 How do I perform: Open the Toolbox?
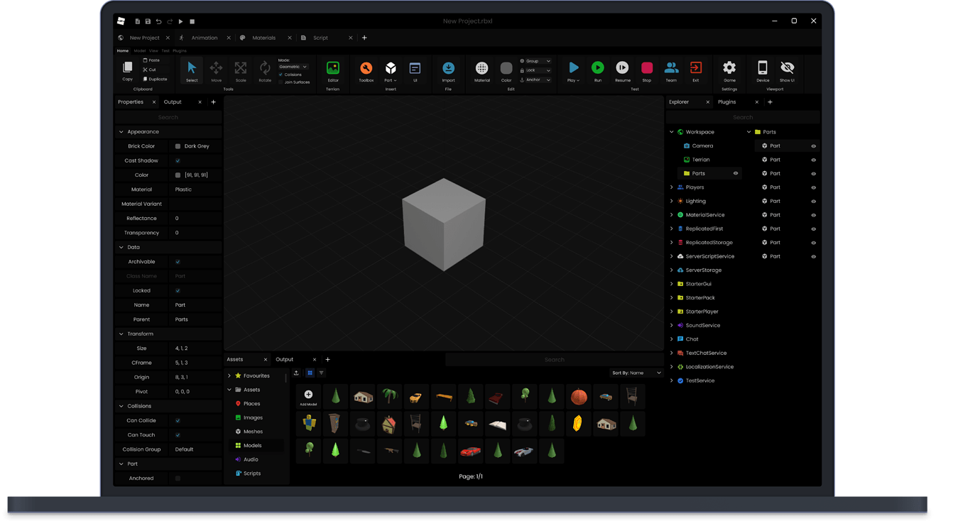pos(366,69)
